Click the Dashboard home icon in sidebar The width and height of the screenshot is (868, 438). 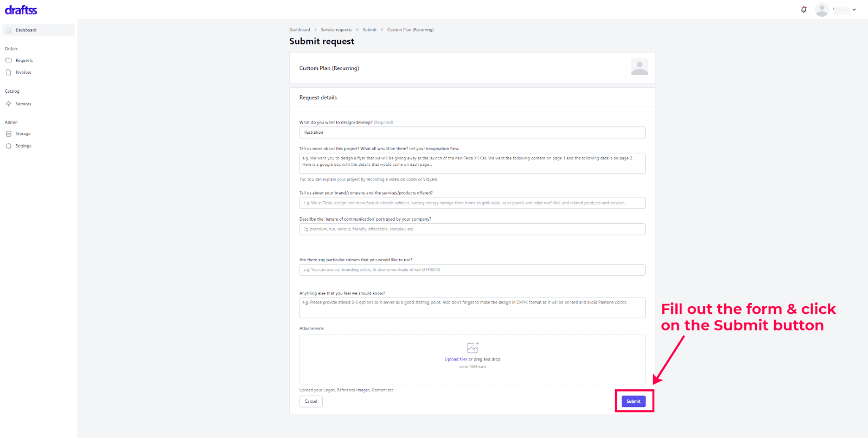coord(9,30)
